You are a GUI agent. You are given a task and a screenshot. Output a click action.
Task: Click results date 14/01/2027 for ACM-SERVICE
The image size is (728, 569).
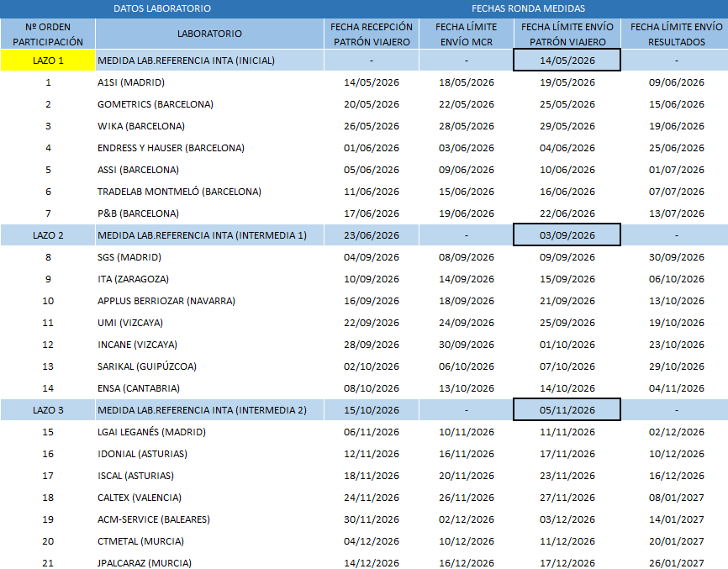pos(676,519)
